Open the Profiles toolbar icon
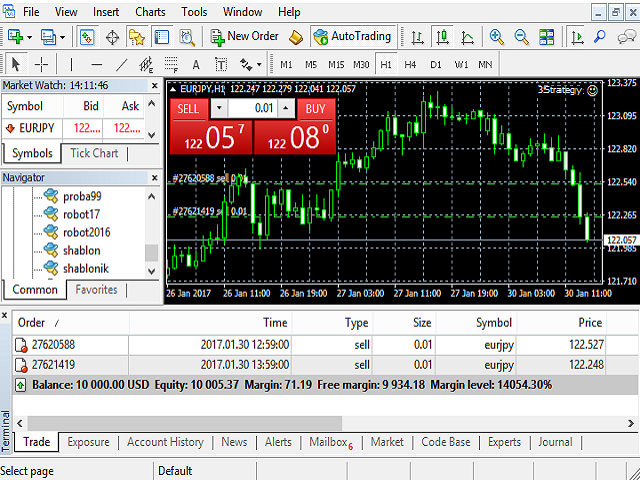Screen dimensions: 640x480 coord(49,37)
